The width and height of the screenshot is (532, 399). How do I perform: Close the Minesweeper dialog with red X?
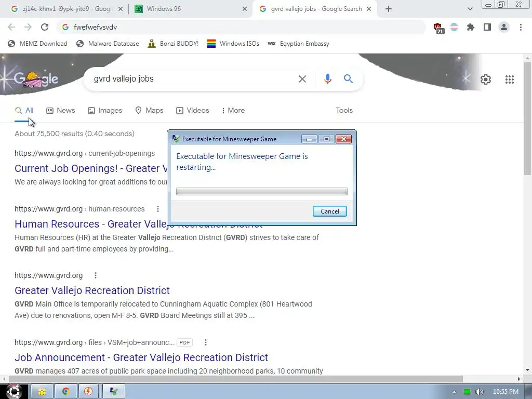(x=343, y=139)
